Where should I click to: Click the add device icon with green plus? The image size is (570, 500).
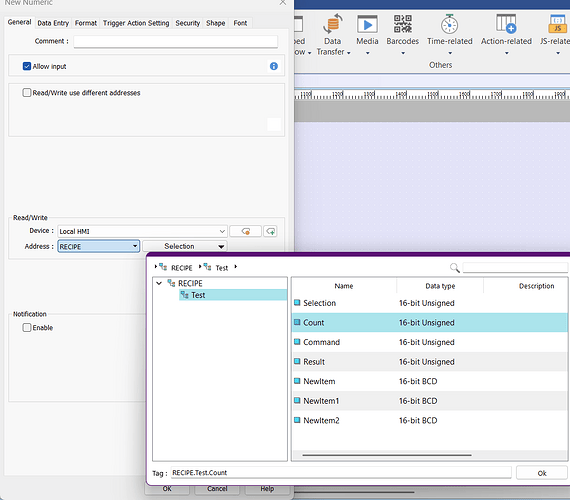point(271,231)
